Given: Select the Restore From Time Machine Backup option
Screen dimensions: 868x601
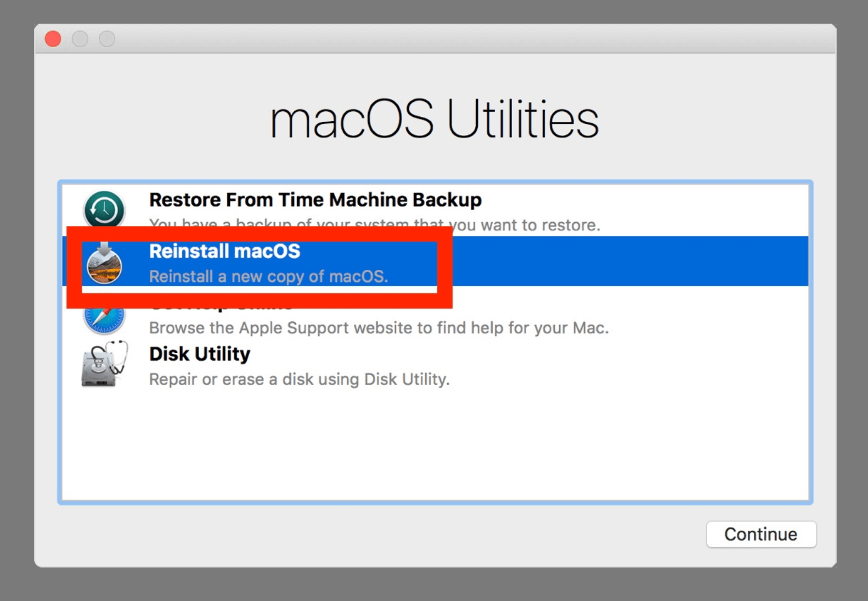Looking at the screenshot, I should point(315,200).
